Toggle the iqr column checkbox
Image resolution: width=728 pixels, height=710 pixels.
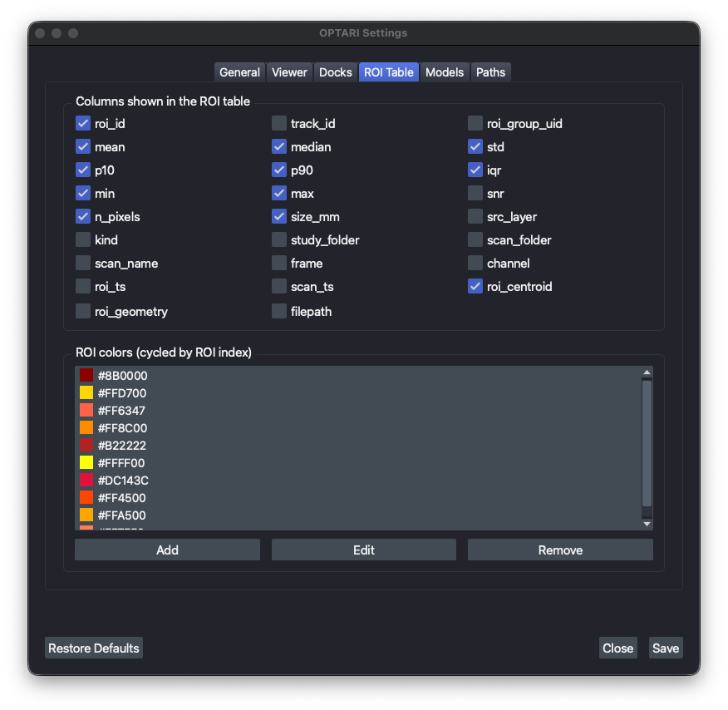[475, 170]
